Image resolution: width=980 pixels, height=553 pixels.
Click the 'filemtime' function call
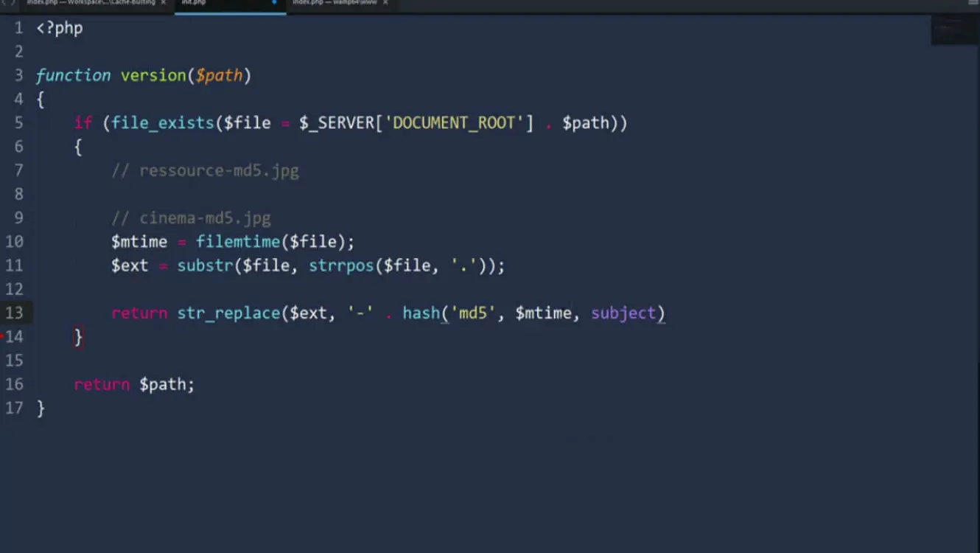[238, 241]
